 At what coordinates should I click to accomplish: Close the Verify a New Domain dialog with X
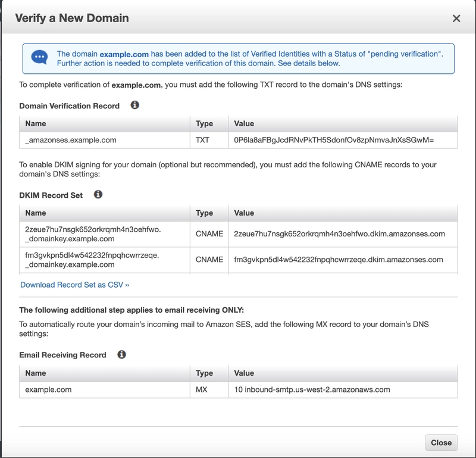click(x=456, y=18)
